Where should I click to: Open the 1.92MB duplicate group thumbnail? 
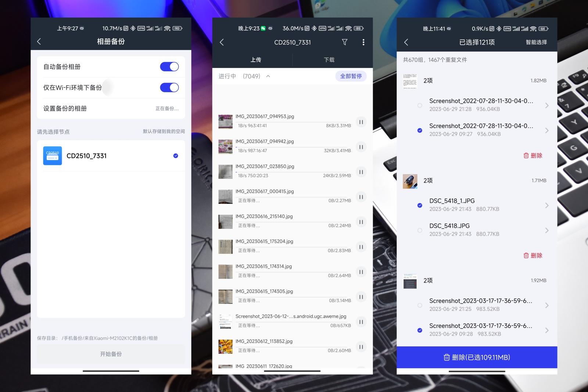[410, 281]
